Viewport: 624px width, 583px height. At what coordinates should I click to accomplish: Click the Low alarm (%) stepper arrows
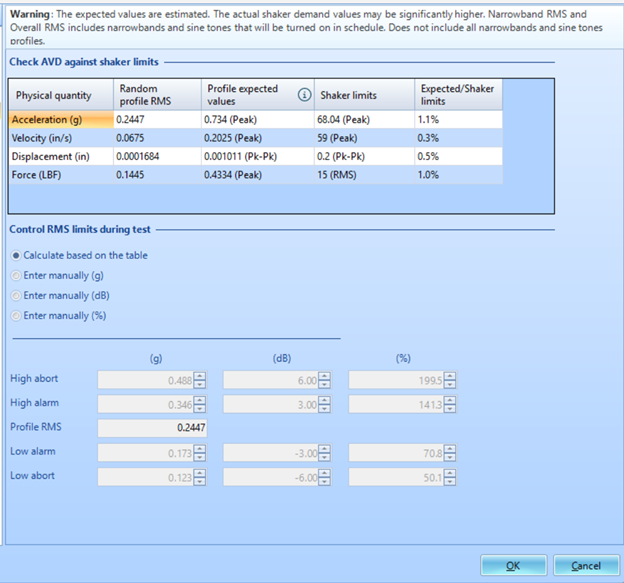tap(450, 453)
